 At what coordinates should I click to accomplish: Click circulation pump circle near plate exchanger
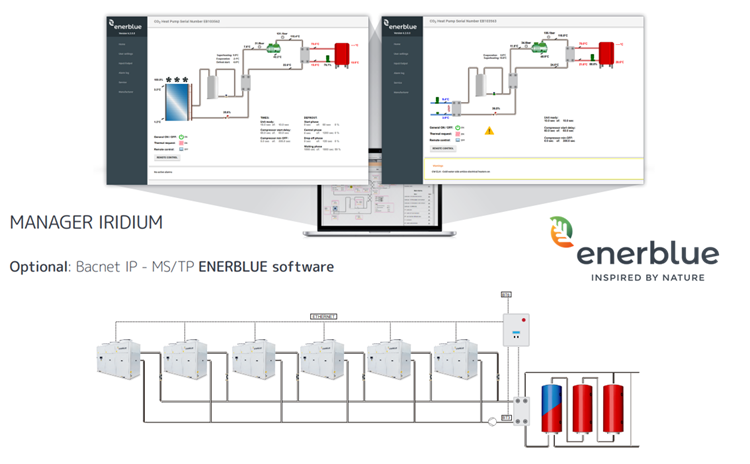tap(492, 421)
